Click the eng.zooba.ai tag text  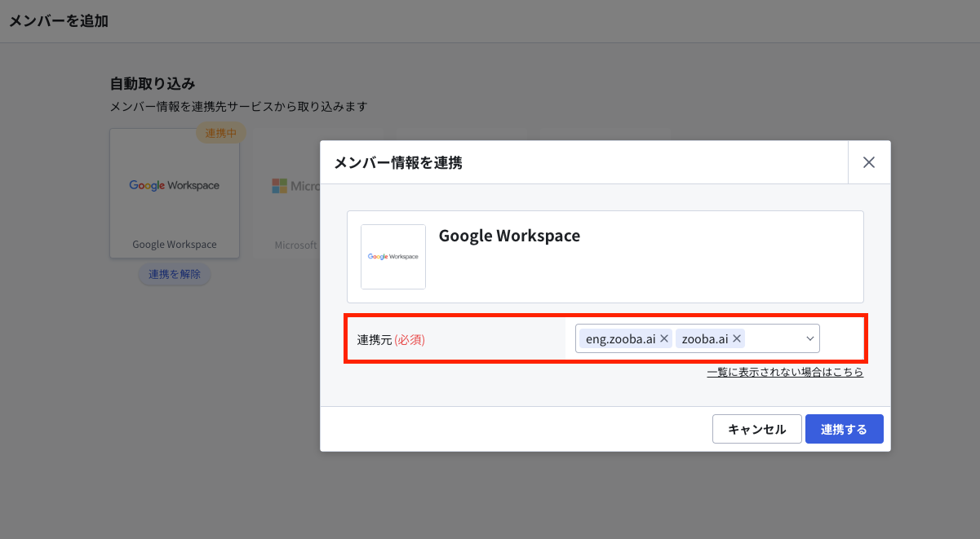tap(620, 338)
